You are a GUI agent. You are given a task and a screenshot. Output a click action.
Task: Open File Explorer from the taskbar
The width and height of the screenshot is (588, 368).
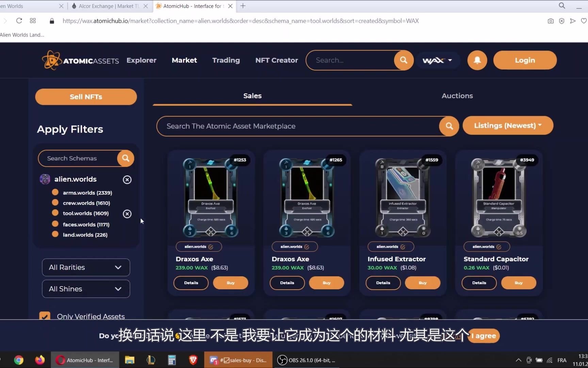(129, 360)
